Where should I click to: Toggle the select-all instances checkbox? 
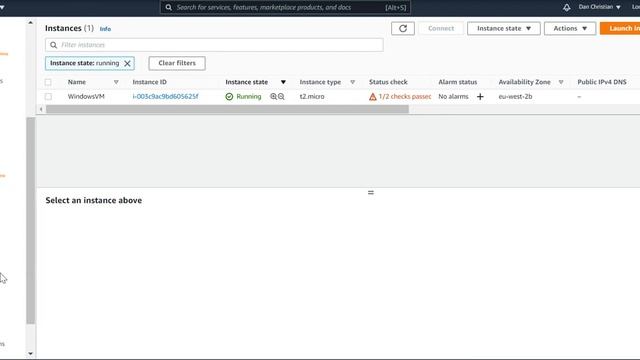48,82
